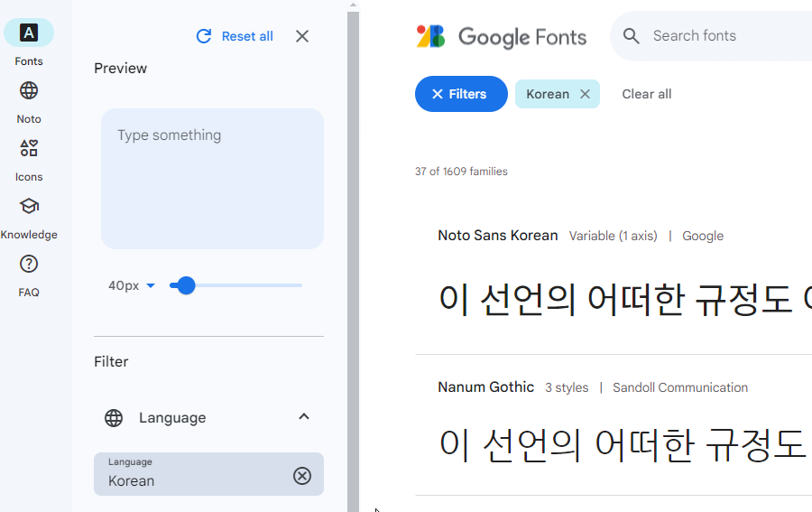Collapse the Language filter section
The width and height of the screenshot is (812, 512).
tap(304, 416)
